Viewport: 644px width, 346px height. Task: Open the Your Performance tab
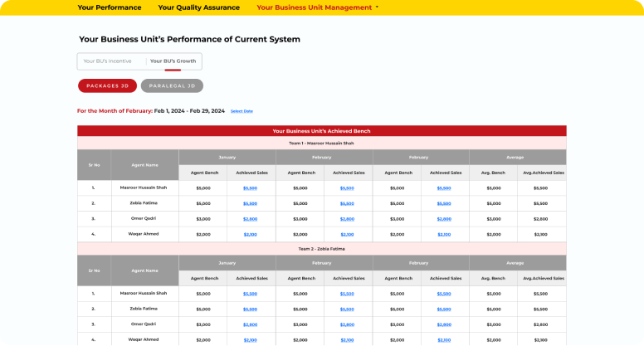pyautogui.click(x=109, y=7)
